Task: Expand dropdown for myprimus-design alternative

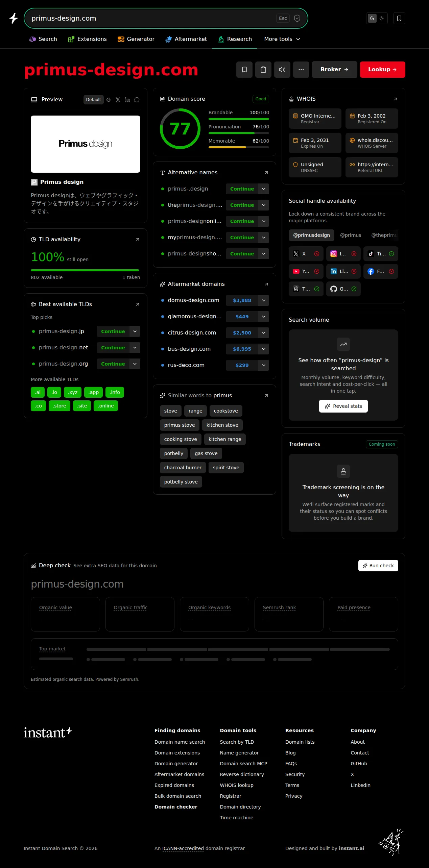Action: [x=264, y=238]
